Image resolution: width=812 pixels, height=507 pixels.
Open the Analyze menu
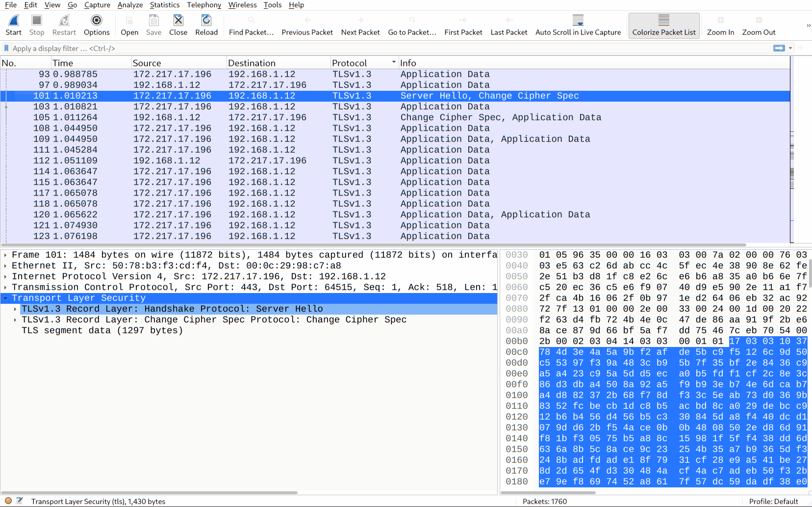pyautogui.click(x=130, y=5)
